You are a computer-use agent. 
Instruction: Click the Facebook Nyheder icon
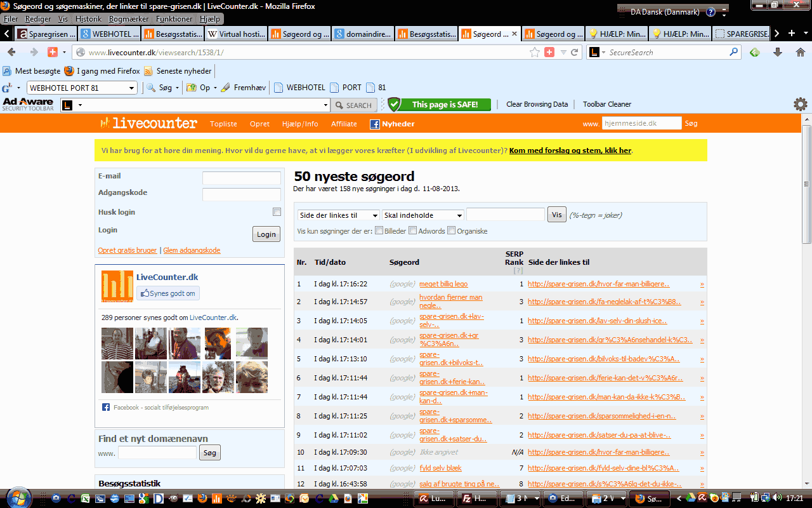[375, 124]
